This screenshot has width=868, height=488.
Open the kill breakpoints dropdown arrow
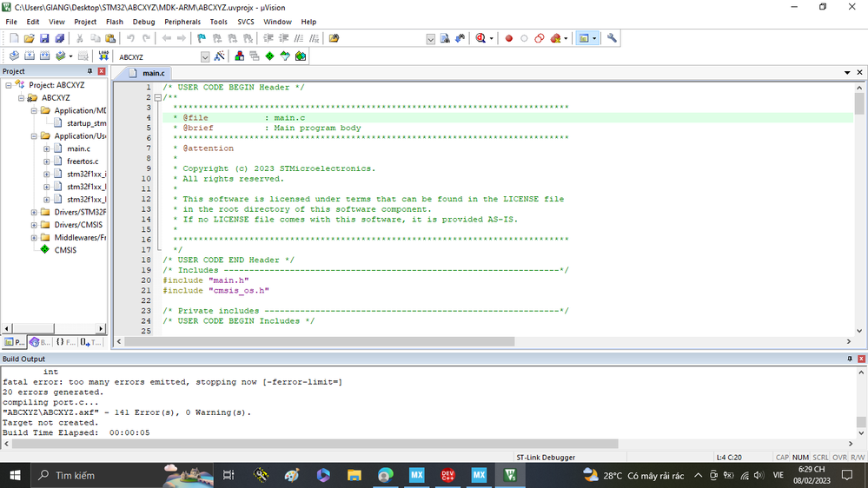[566, 39]
